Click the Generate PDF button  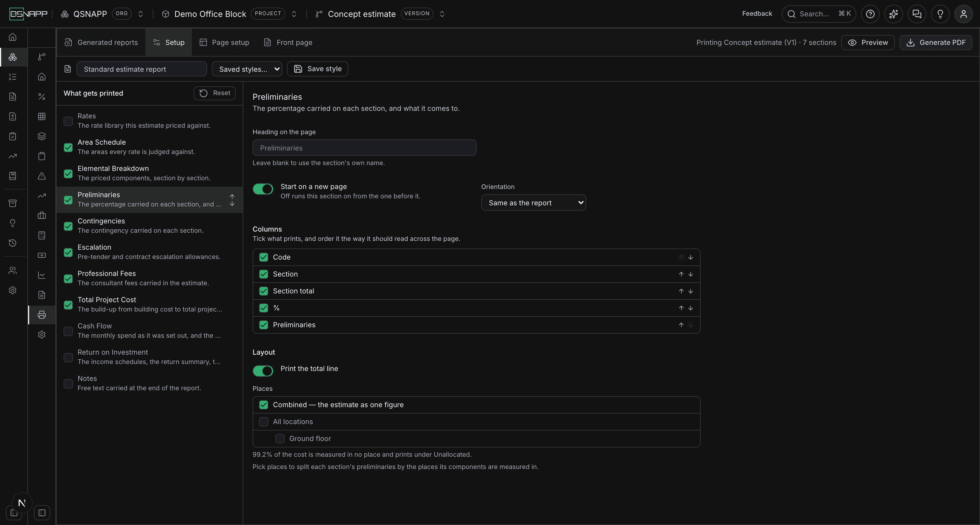point(936,42)
